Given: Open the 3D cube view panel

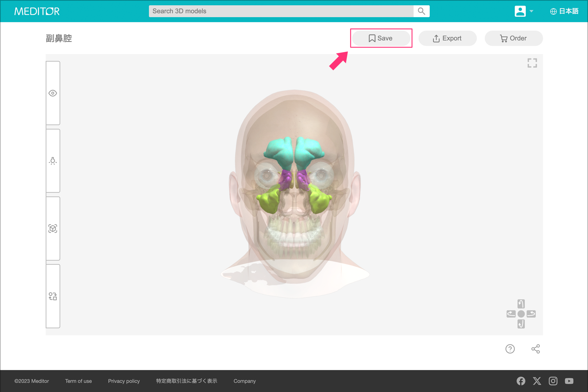Looking at the screenshot, I should click(53, 228).
